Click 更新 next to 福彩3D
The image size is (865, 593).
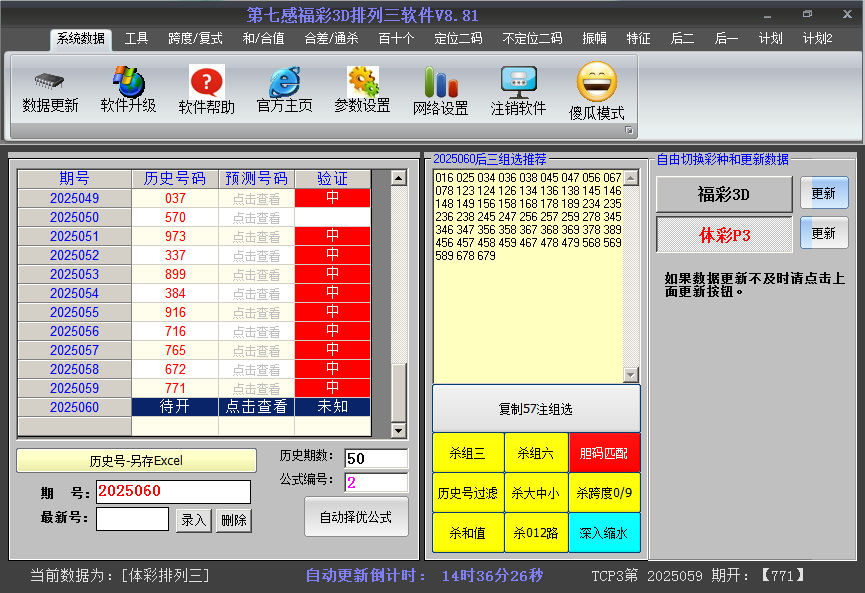coord(824,193)
